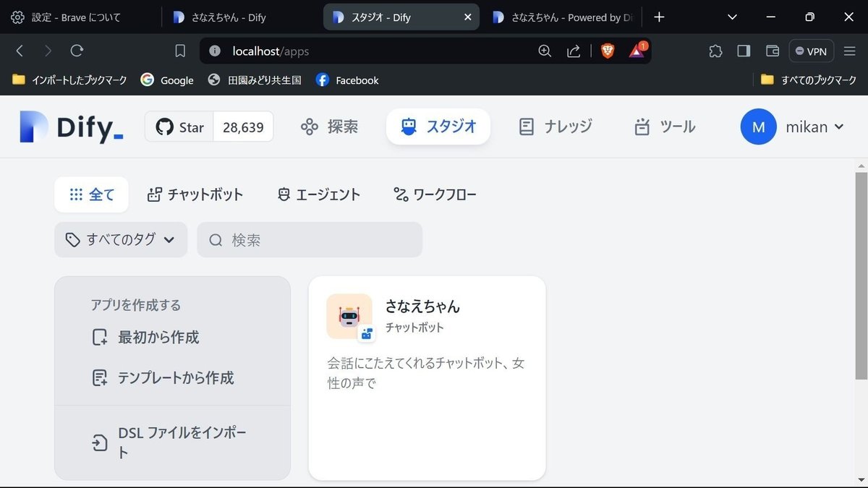Viewport: 868px width, 488px height.
Task: Click 最初から作成 to create from scratch
Action: (x=161, y=337)
